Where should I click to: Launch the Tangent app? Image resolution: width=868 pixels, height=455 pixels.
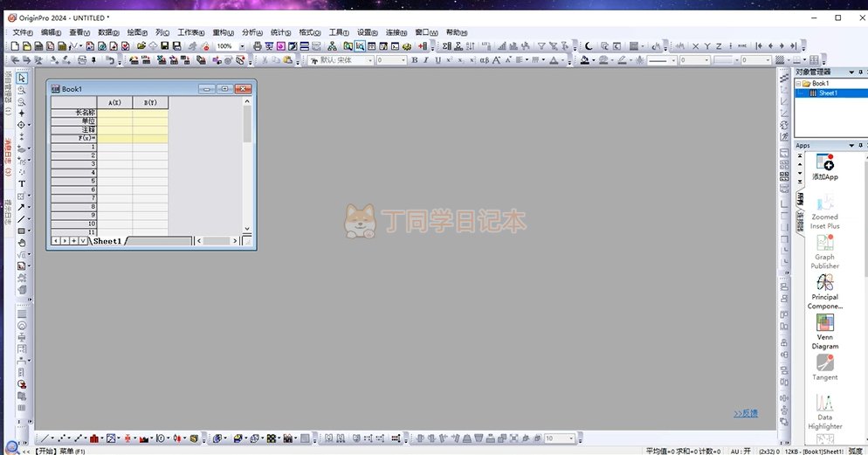(x=824, y=362)
